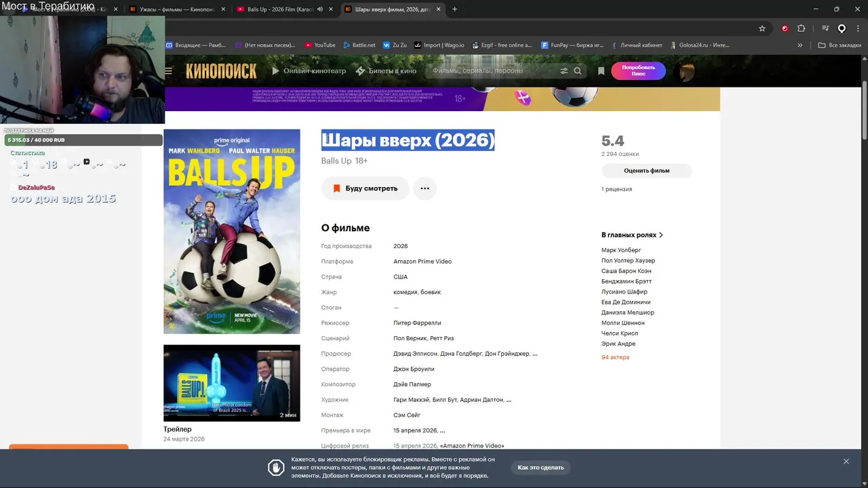
Task: Close the Шары вверх browser tab
Action: (439, 9)
